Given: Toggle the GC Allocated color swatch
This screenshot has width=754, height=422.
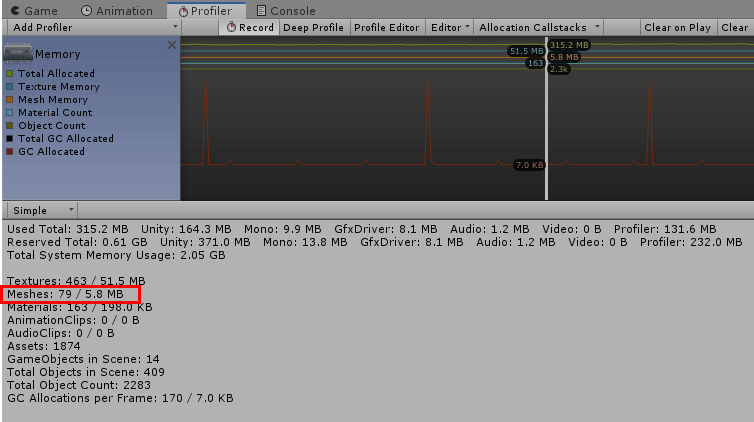Looking at the screenshot, I should click(10, 151).
